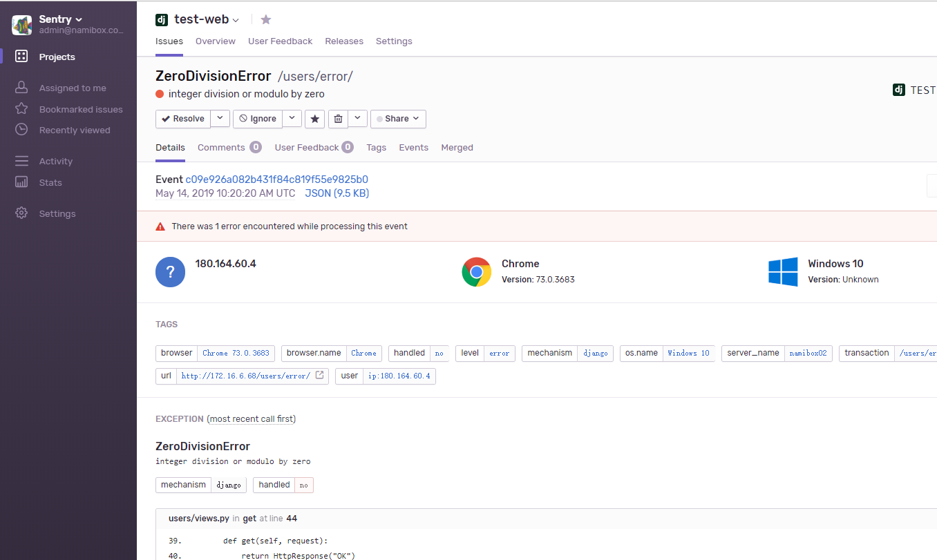Click the error-encountered alert message
This screenshot has height=560, width=937.
pos(290,226)
